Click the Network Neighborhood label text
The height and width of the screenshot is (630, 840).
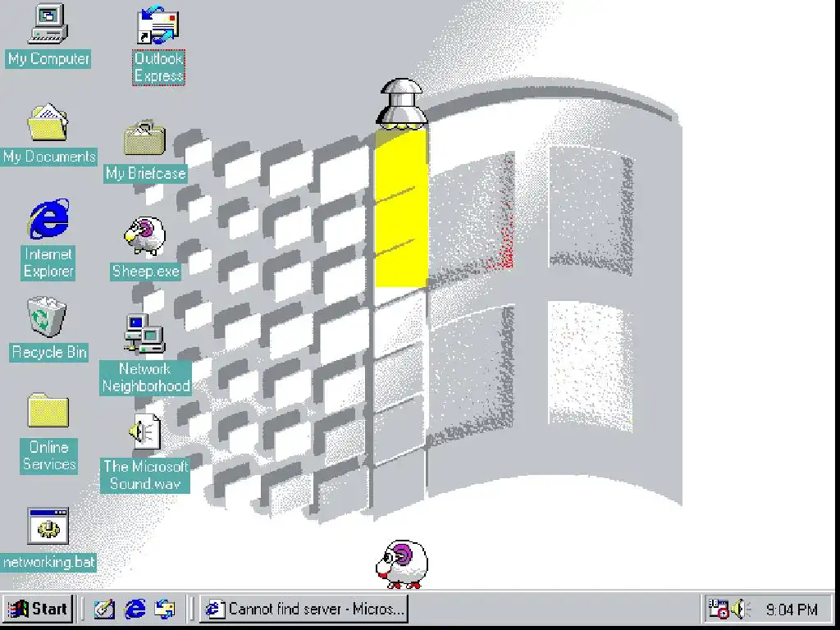[x=145, y=377]
